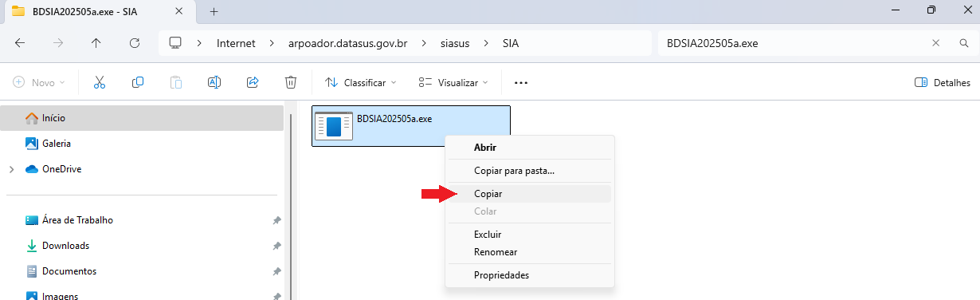Click SIA breadcrumb segment
This screenshot has width=980, height=300.
coord(512,43)
